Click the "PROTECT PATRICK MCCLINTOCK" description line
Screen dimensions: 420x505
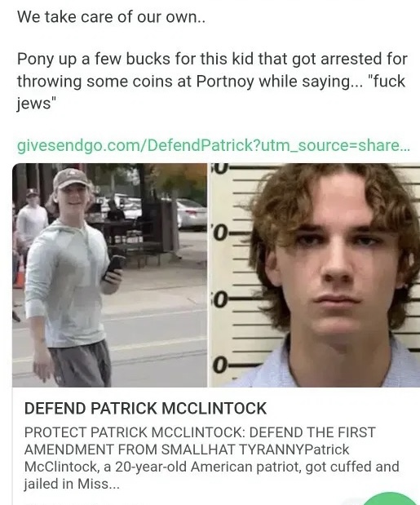coord(200,432)
